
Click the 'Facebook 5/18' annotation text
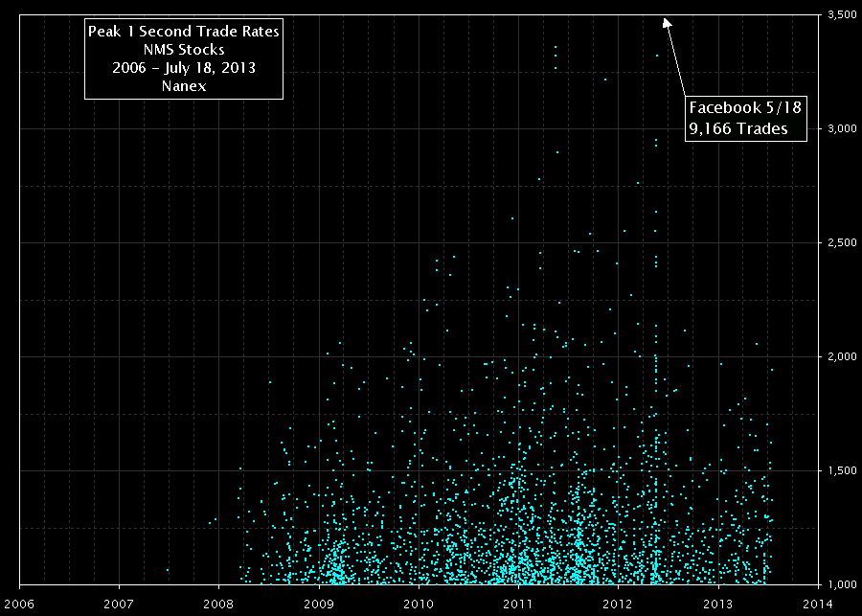pyautogui.click(x=745, y=107)
